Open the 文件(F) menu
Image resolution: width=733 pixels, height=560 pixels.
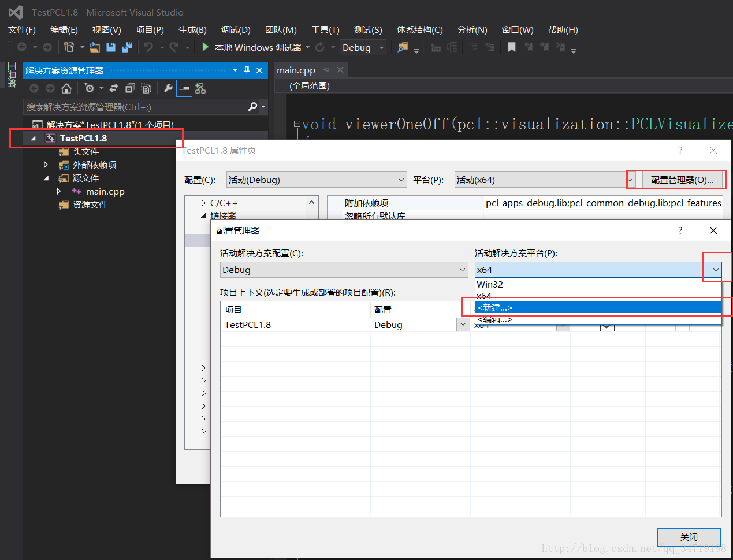[22, 29]
